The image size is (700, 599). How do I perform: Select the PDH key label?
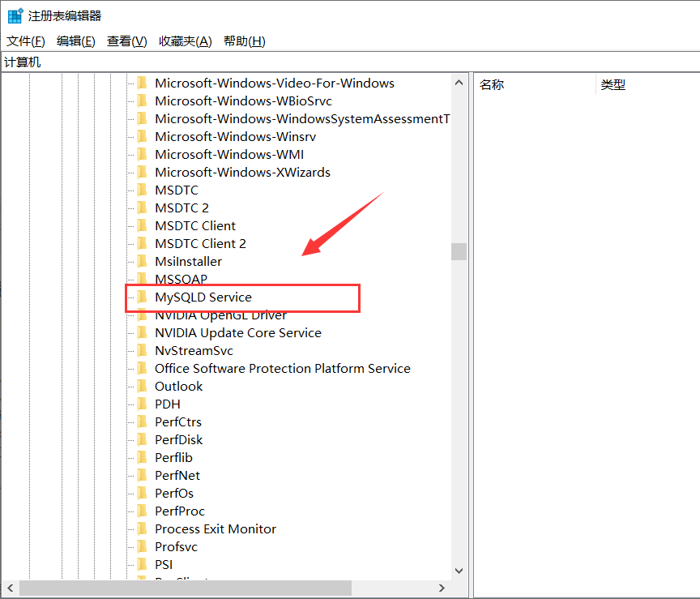tap(168, 404)
